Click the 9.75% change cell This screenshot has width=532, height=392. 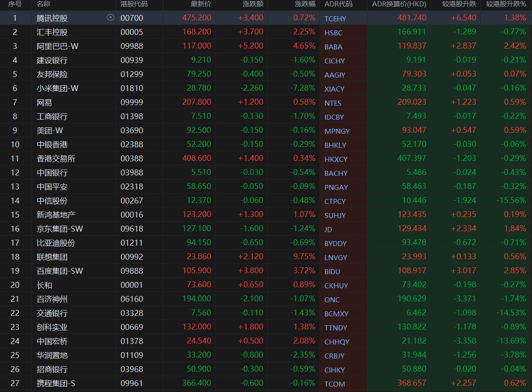coord(305,256)
